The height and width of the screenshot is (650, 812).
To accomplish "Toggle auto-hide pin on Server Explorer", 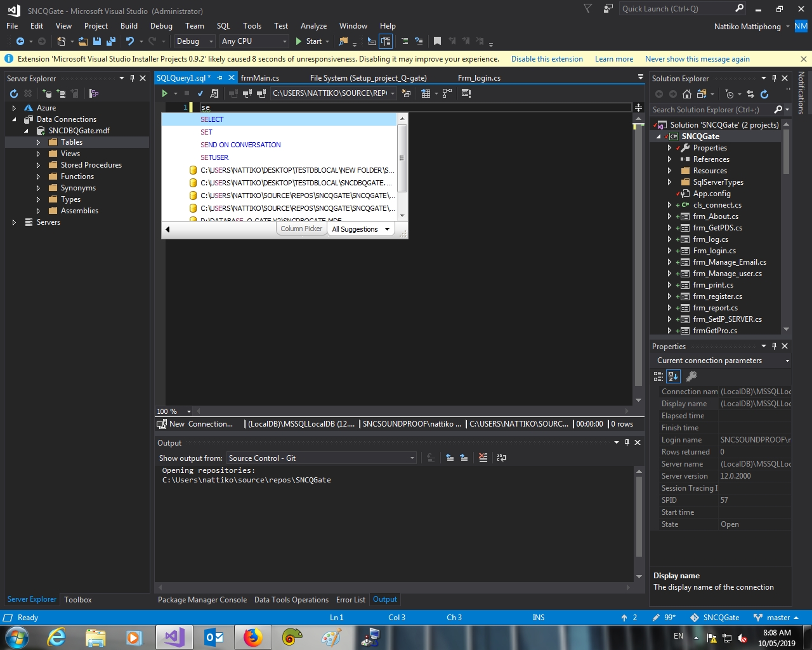I will (133, 78).
